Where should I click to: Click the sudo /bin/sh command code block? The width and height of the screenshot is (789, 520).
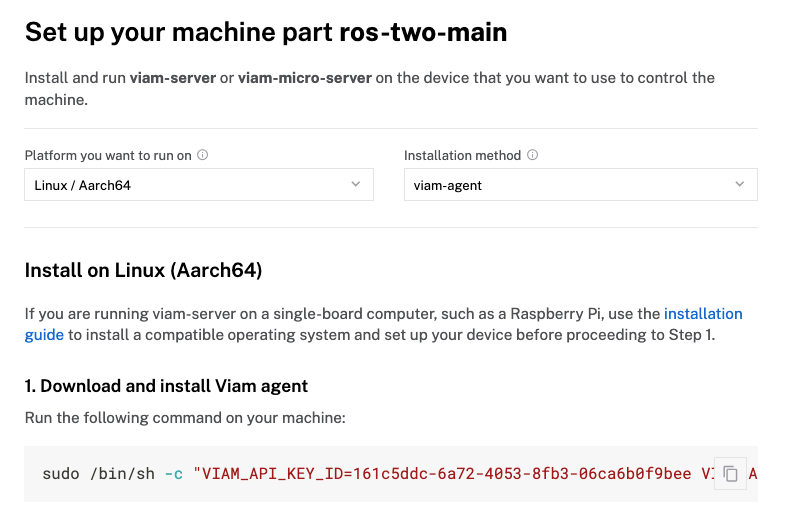391,474
